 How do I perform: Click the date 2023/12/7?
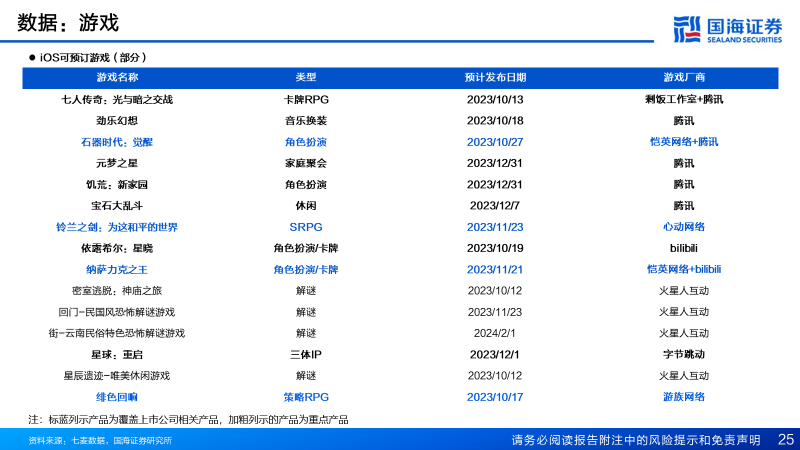tap(495, 206)
